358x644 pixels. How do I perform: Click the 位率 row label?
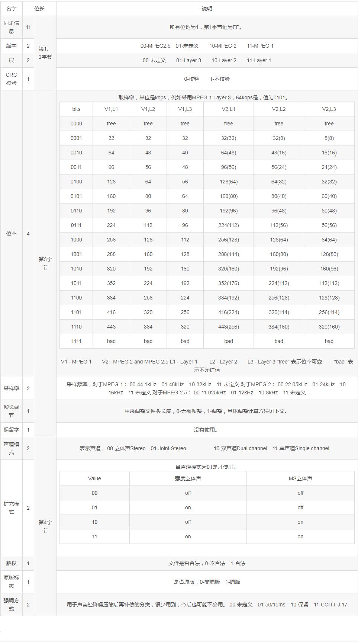(x=11, y=234)
